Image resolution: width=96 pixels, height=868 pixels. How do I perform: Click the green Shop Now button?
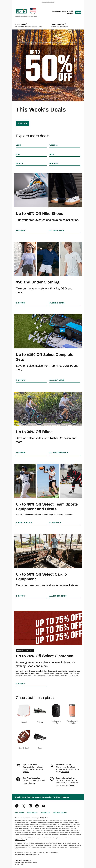click(x=22, y=123)
